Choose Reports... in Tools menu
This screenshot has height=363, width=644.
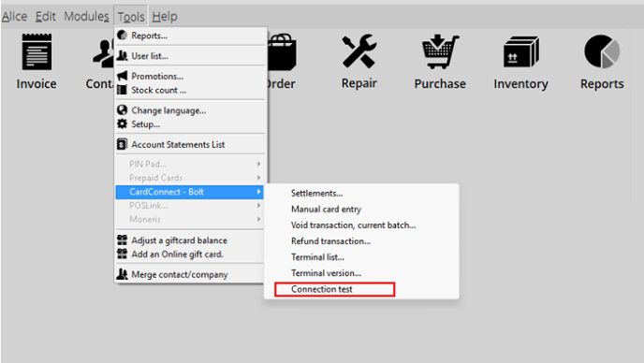tap(149, 36)
